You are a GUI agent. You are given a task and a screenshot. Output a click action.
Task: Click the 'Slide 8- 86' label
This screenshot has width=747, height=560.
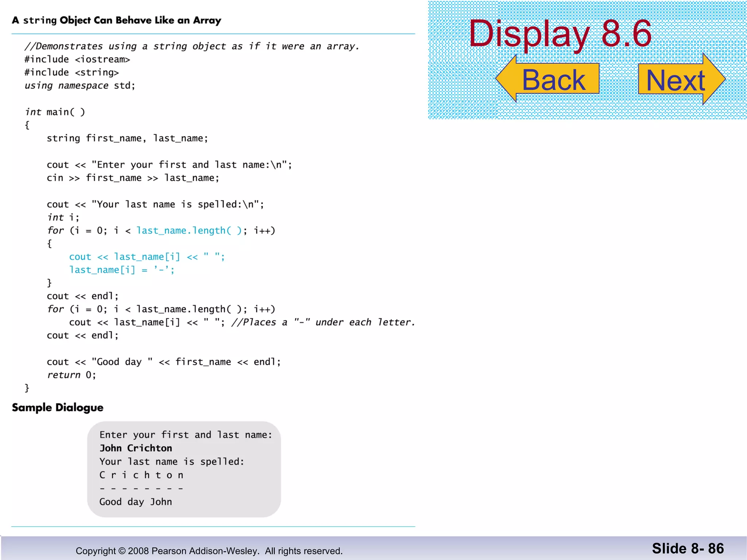688,548
